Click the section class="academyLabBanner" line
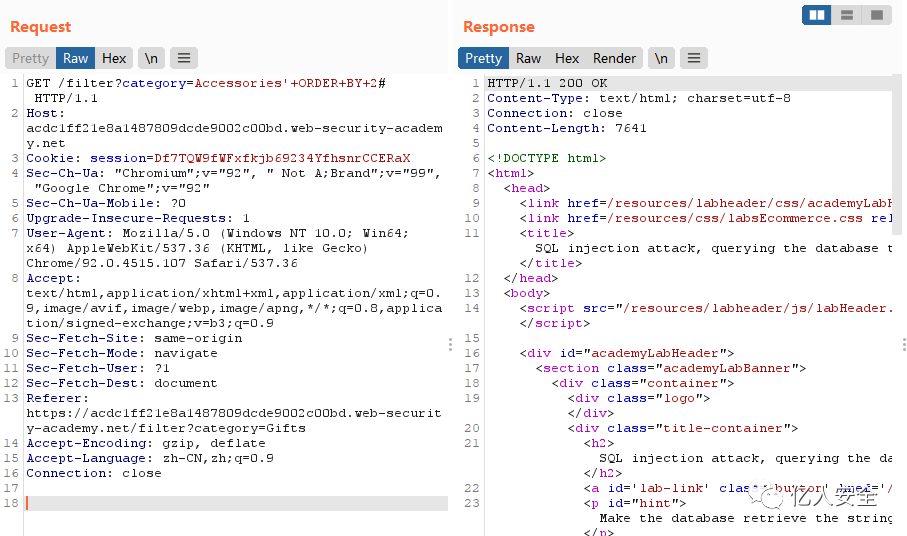 click(670, 369)
